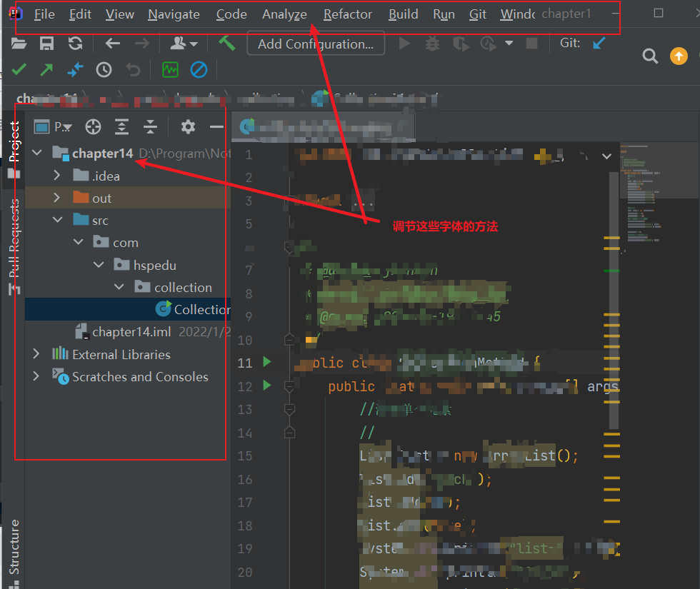Viewport: 700px width, 589px height.
Task: Click the Git push green arrow
Action: click(x=46, y=70)
